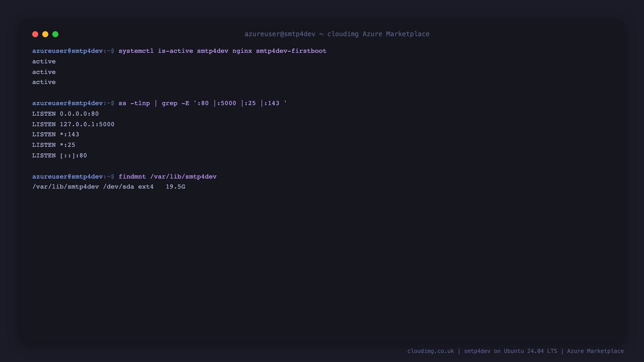Click the 'LISTEN *:143' output line
The width and height of the screenshot is (644, 362).
pyautogui.click(x=56, y=134)
